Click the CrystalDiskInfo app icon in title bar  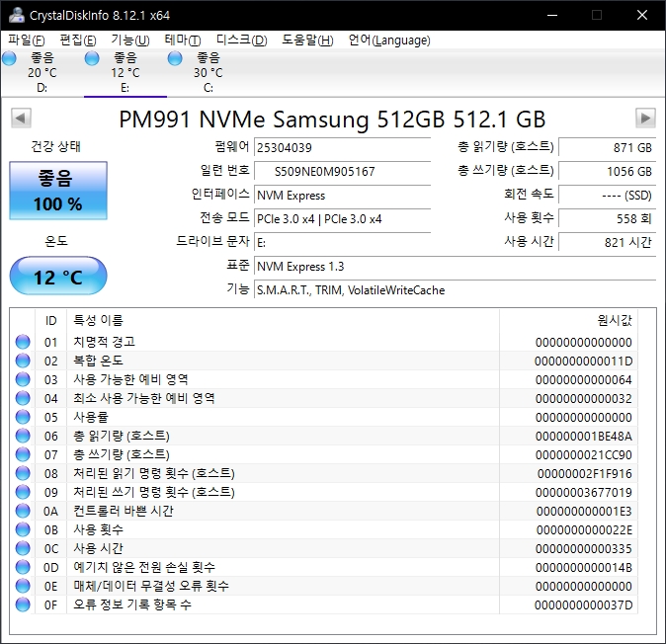click(14, 14)
